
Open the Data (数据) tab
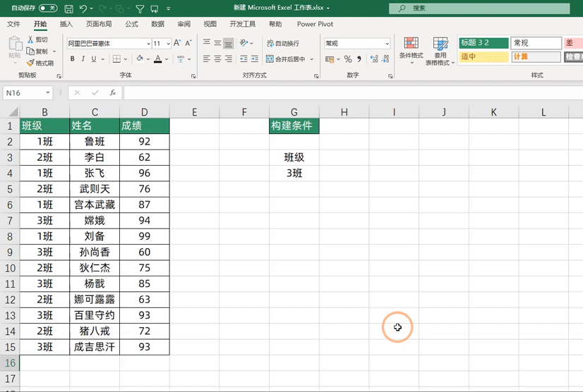tap(157, 24)
